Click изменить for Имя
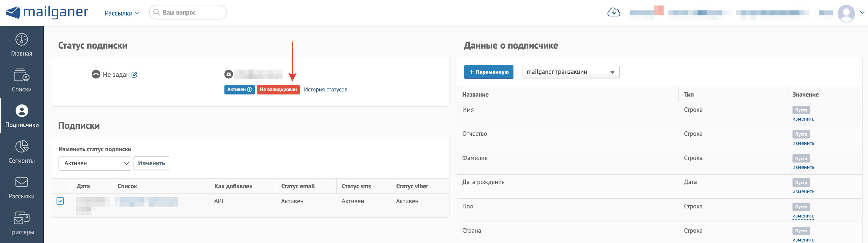This screenshot has height=243, width=868. point(803,119)
